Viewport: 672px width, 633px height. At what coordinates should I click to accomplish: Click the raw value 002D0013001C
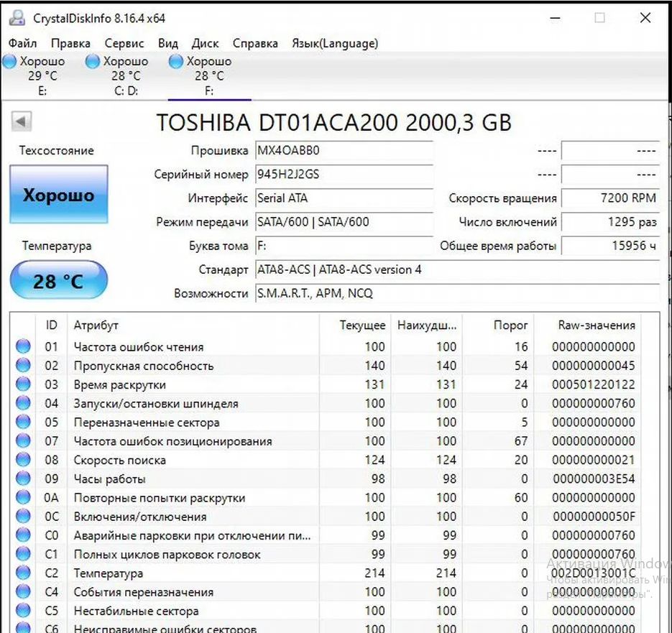point(594,573)
